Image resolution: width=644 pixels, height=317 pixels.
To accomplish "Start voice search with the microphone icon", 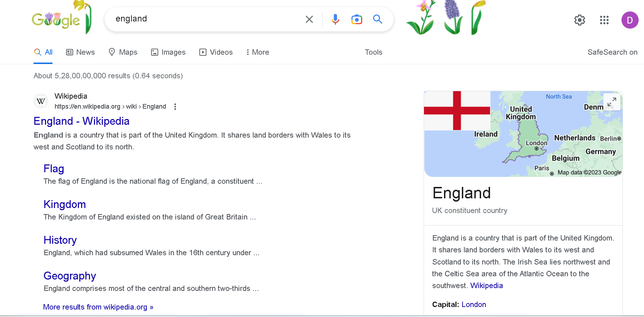I will 335,19.
